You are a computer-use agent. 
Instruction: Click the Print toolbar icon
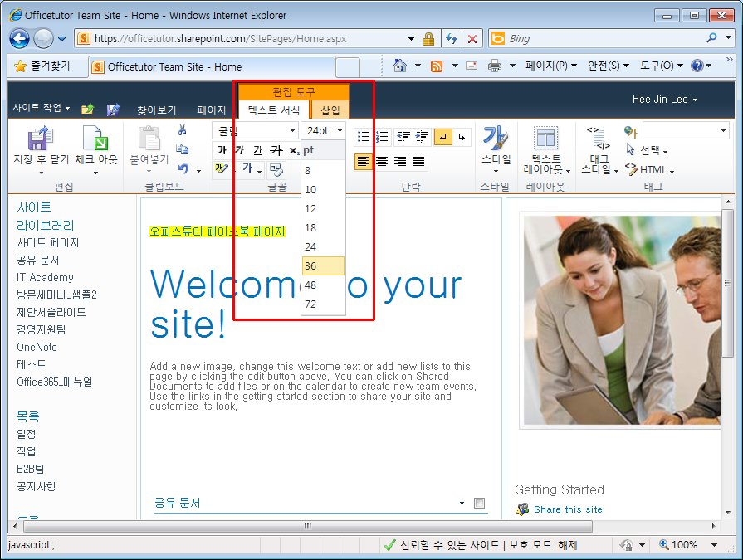(495, 66)
